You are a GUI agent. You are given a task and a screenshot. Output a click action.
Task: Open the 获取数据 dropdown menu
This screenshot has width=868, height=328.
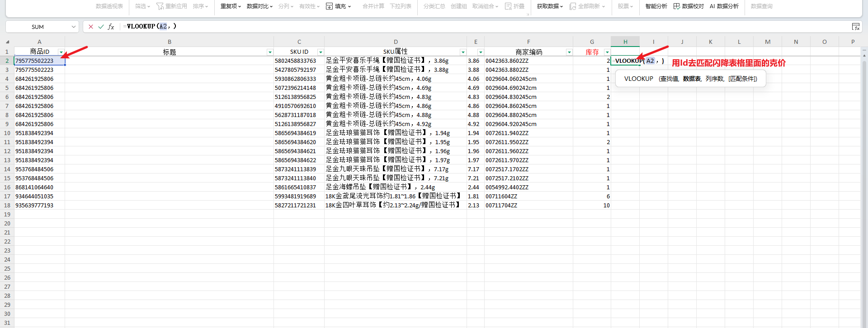point(550,6)
